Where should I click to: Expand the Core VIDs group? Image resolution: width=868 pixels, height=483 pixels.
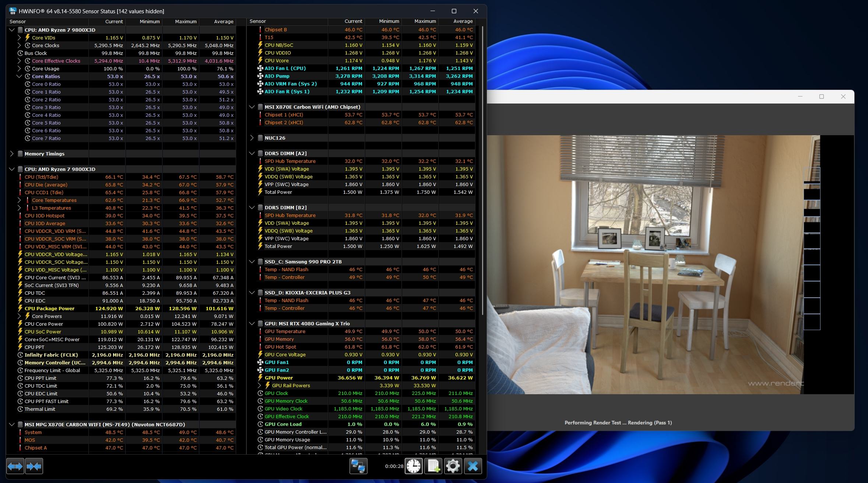[19, 38]
